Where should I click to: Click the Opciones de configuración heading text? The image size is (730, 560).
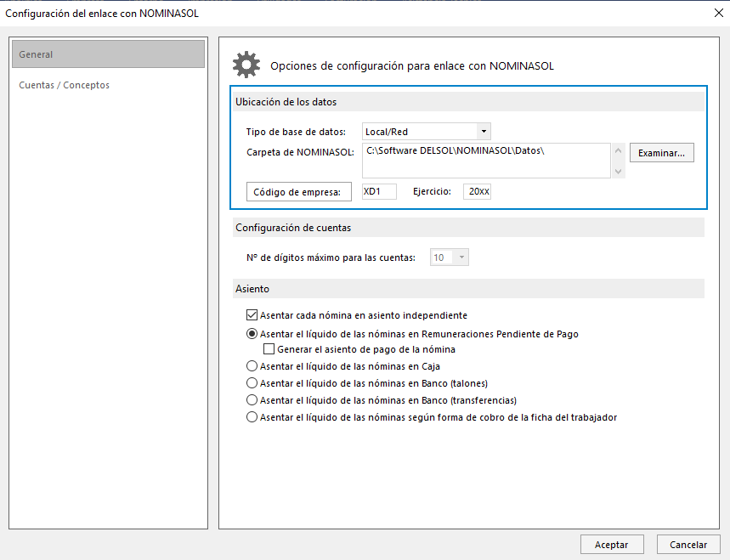[412, 66]
